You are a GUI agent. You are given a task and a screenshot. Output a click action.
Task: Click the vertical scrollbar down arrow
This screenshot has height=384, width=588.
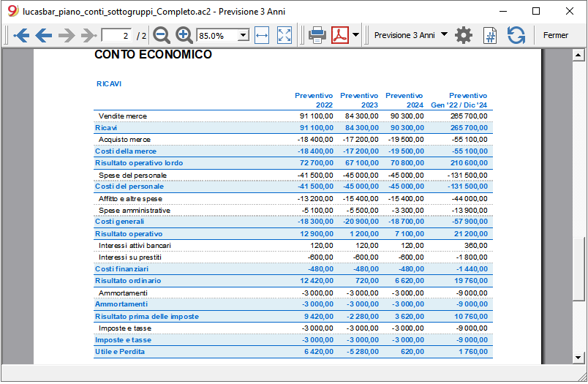[x=578, y=358]
